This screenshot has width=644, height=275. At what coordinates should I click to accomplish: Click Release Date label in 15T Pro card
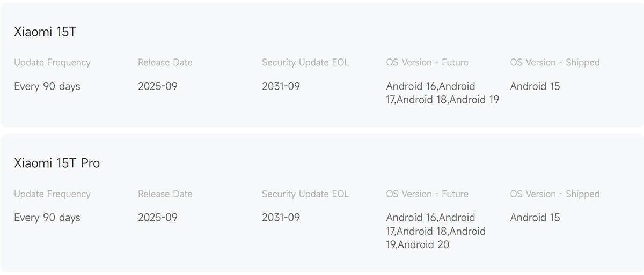pos(165,194)
